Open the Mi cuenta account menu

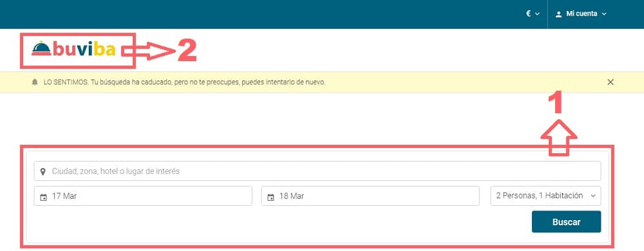pyautogui.click(x=581, y=14)
